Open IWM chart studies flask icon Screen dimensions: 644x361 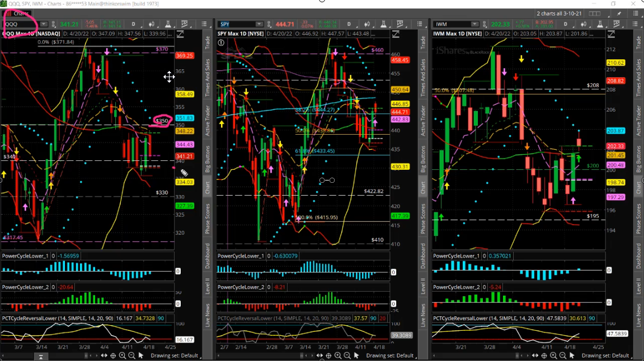coord(600,24)
